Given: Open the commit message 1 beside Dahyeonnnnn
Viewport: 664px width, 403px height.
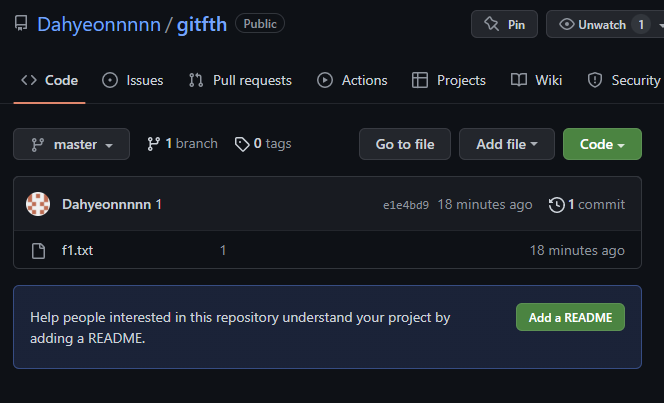Looking at the screenshot, I should [158, 204].
